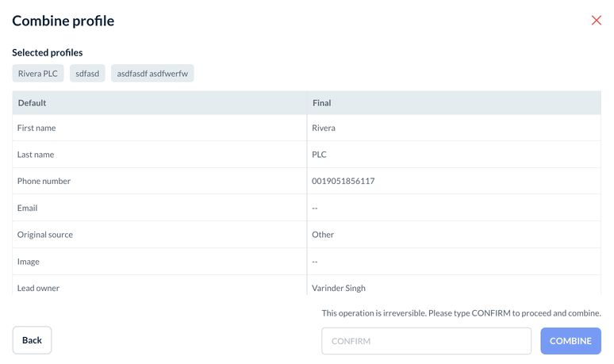
Task: Click the Lead owner value Varinder Singh
Action: [339, 288]
